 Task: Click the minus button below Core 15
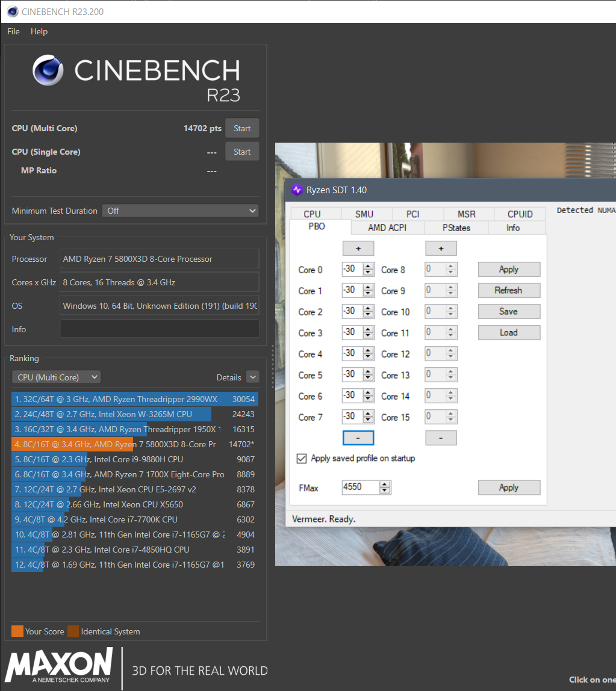[x=441, y=438]
